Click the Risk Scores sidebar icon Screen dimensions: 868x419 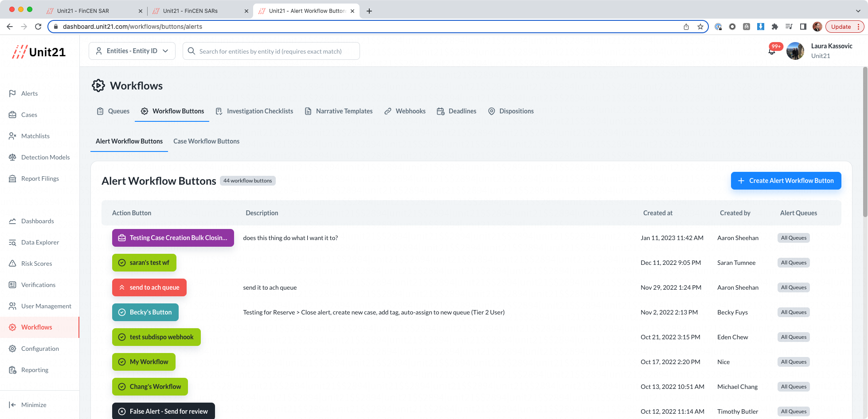(12, 264)
